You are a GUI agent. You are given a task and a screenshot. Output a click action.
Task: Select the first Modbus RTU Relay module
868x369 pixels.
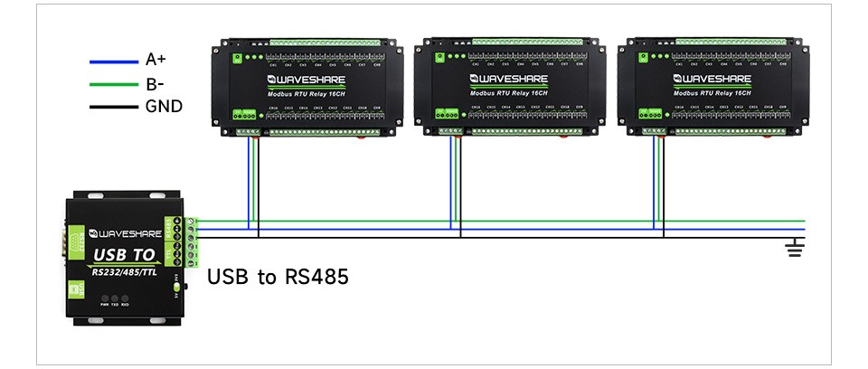coord(307,88)
